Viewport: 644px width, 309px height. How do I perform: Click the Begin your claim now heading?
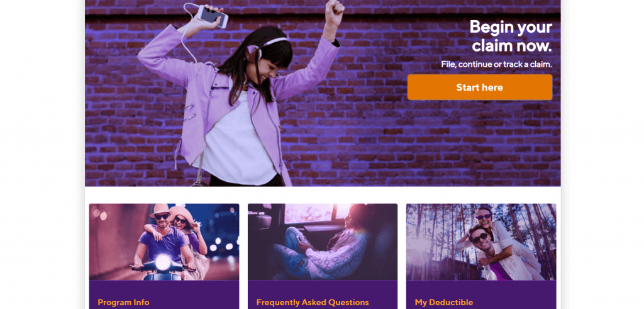(511, 36)
